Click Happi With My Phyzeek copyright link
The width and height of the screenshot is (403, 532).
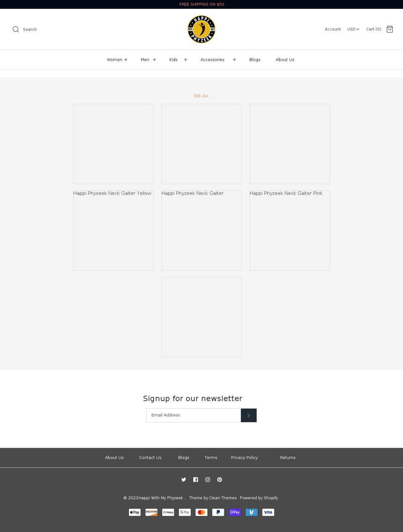point(161,498)
